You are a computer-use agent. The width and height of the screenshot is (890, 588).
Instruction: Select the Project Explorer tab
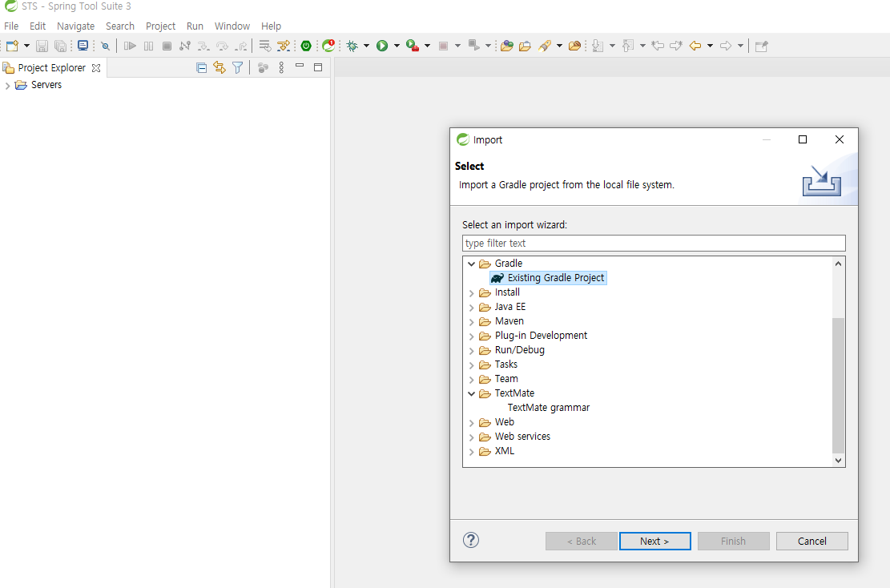click(51, 68)
